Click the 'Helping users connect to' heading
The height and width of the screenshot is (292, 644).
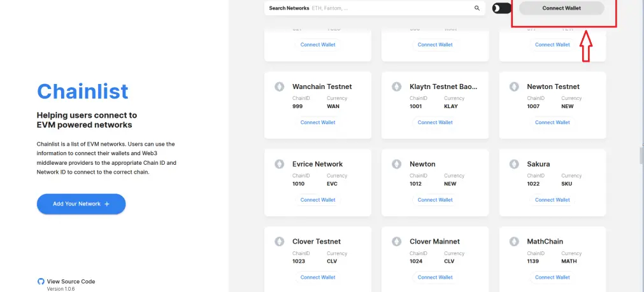click(x=87, y=115)
